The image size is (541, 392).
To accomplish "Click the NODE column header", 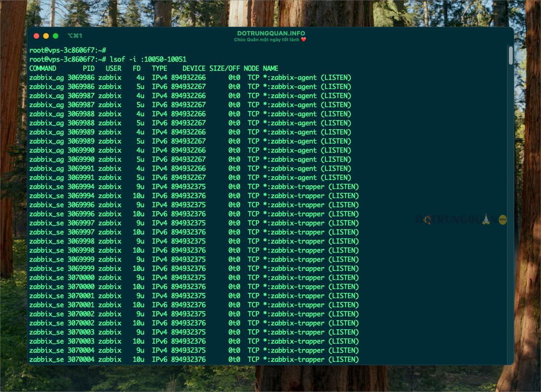I will 252,68.
